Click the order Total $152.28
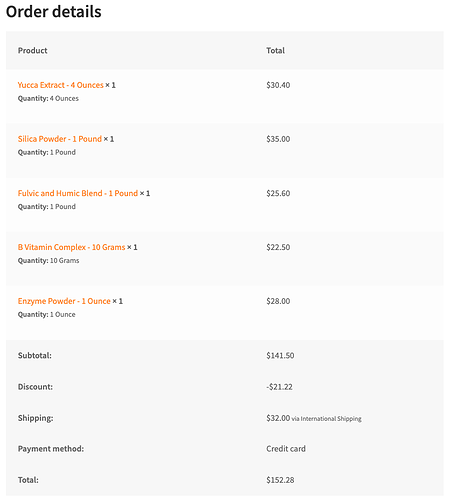The height and width of the screenshot is (500, 449). [280, 480]
